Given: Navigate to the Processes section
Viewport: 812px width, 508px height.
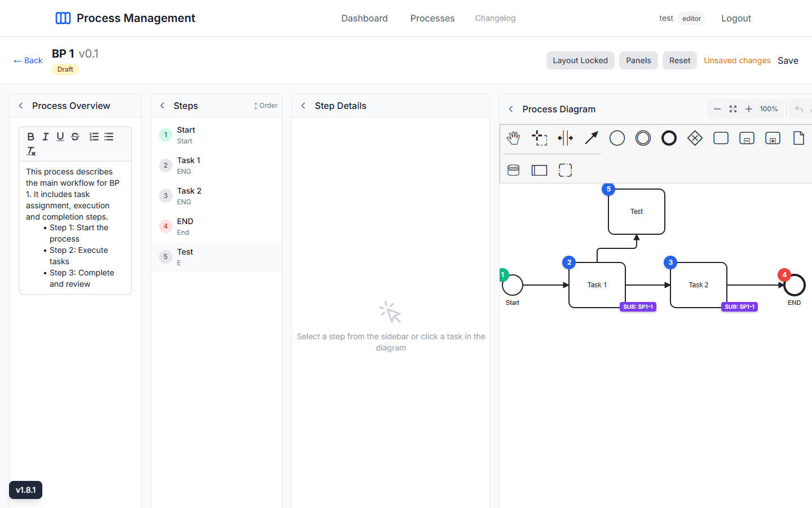Looking at the screenshot, I should (432, 18).
